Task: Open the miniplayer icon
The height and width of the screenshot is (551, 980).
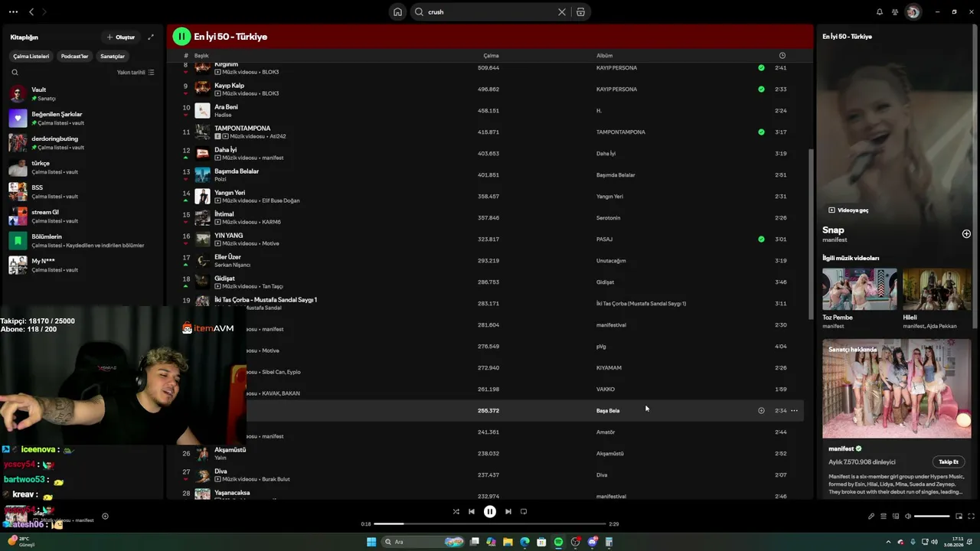Action: (959, 517)
